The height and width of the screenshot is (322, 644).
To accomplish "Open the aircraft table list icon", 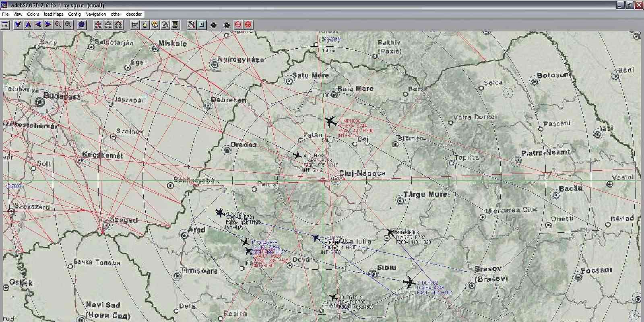I will coord(5,25).
